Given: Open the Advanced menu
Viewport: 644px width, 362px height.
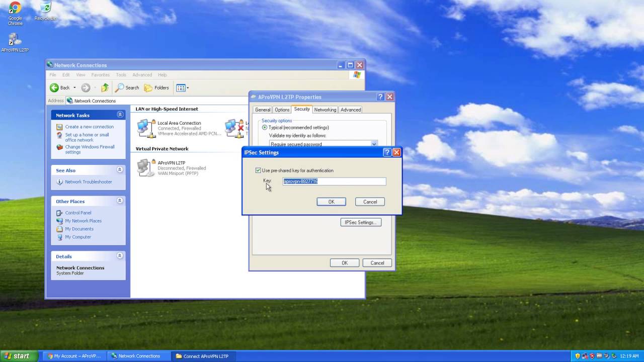Looking at the screenshot, I should pos(142,75).
